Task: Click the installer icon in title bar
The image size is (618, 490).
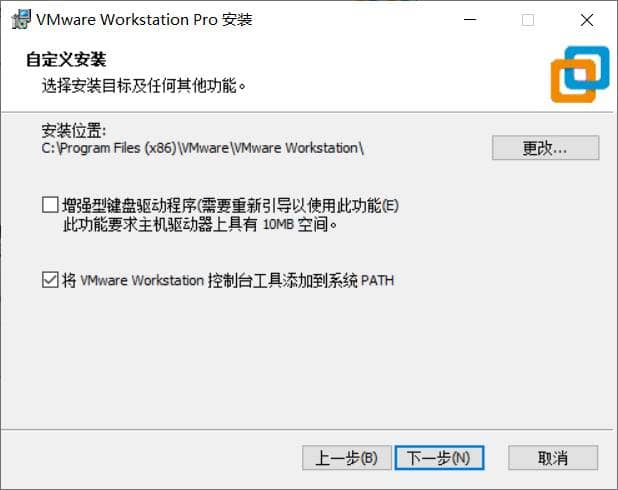Action: (21, 19)
